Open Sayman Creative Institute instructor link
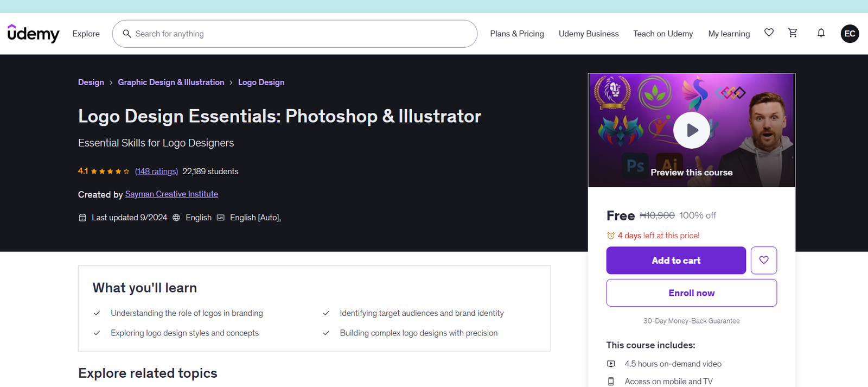Viewport: 868px width, 387px height. click(x=171, y=194)
